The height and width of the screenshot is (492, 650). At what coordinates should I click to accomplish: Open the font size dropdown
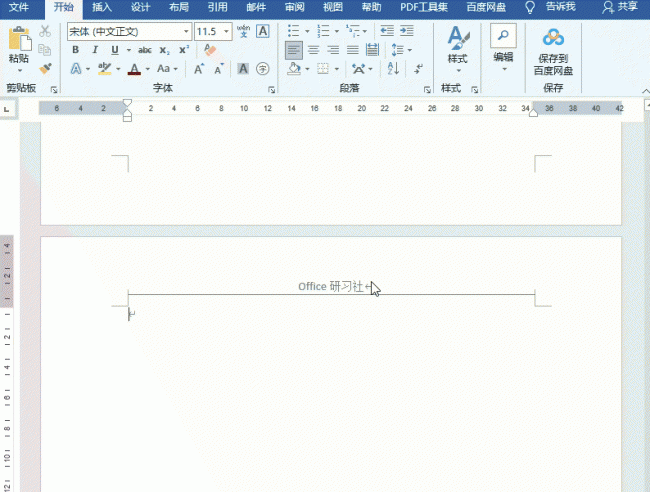(226, 32)
